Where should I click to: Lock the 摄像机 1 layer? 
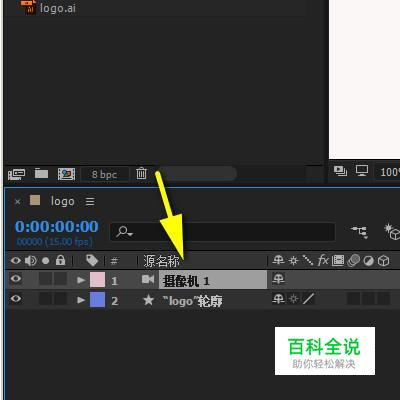click(60, 279)
